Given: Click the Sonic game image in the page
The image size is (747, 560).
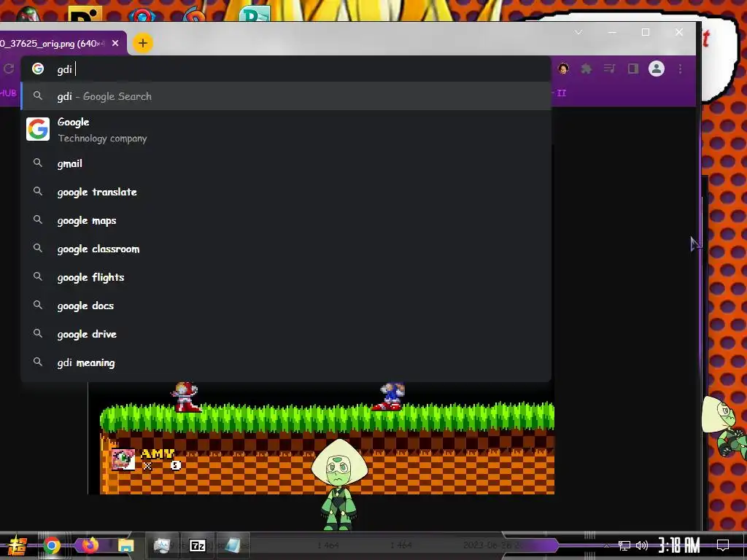Looking at the screenshot, I should coord(327,438).
